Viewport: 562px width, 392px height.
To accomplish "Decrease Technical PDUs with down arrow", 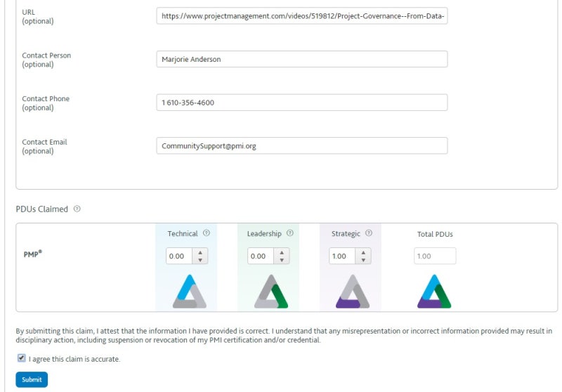I will pyautogui.click(x=201, y=260).
